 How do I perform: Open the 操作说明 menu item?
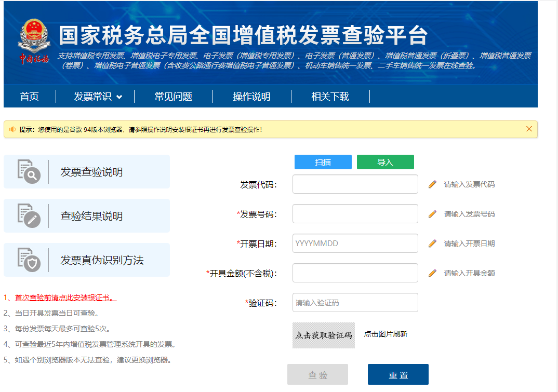point(251,97)
